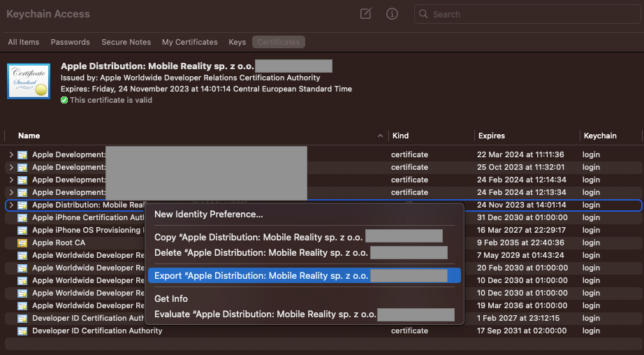Click the large Certificate Standard thumbnail
This screenshot has width=644, height=355.
tap(29, 81)
